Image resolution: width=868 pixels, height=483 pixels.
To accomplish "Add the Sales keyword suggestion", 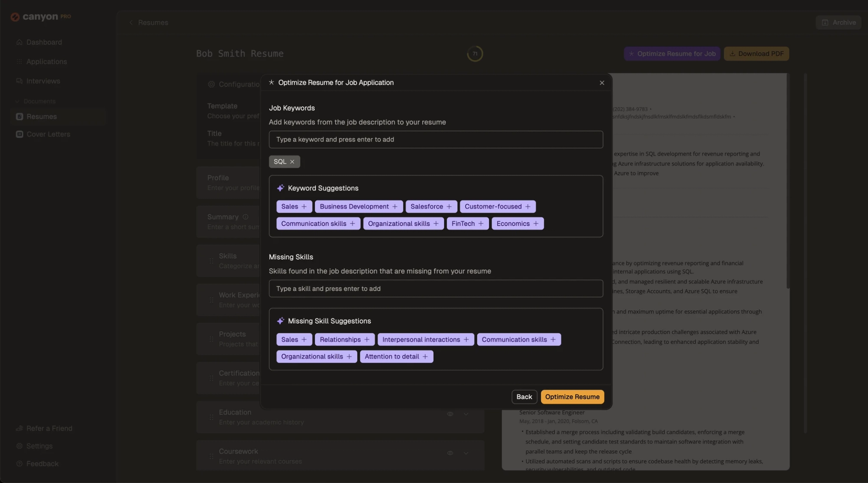I will point(294,206).
